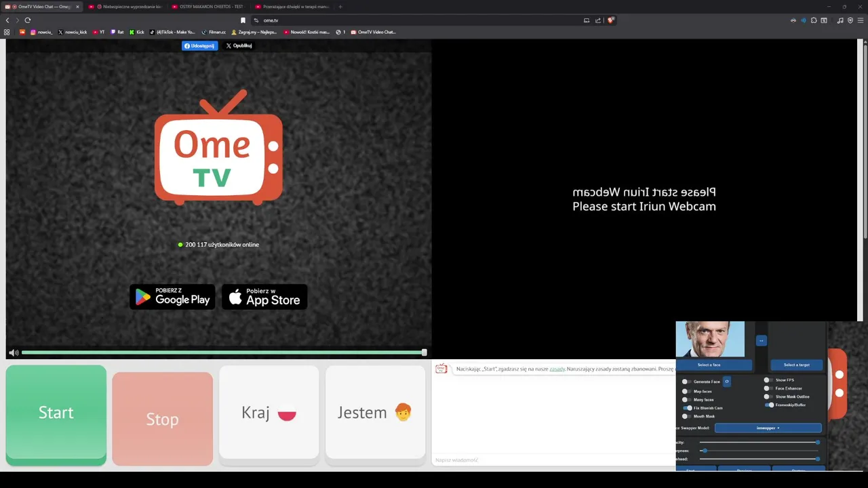The width and height of the screenshot is (868, 488).
Task: Enable the Face Enhancer switch
Action: [x=768, y=388]
